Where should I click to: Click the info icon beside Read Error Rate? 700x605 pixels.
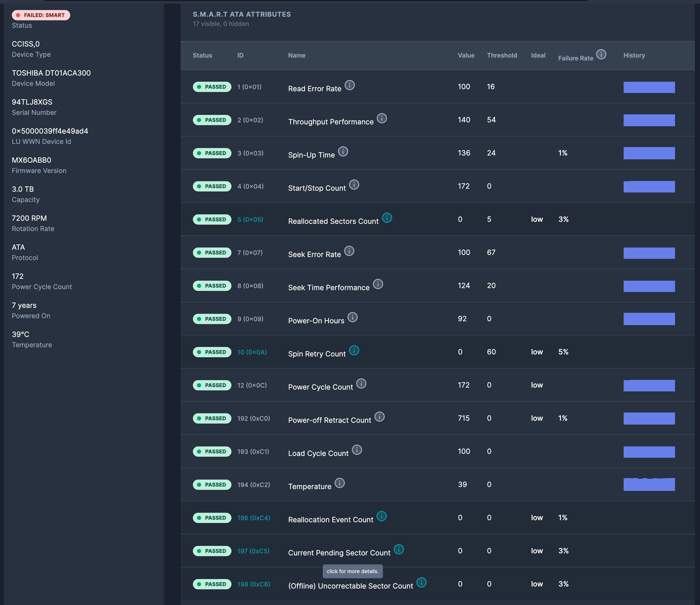pyautogui.click(x=349, y=85)
